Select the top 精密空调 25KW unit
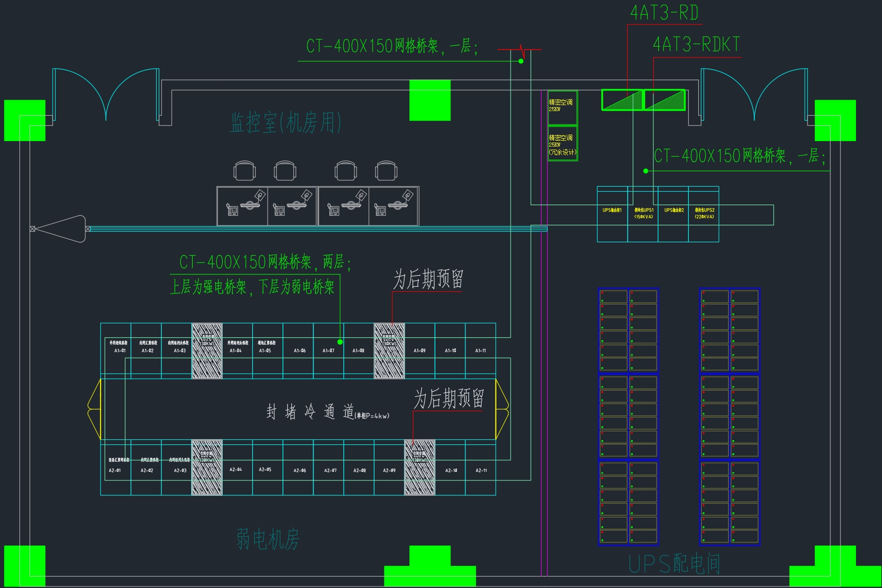The height and width of the screenshot is (588, 882). 563,108
